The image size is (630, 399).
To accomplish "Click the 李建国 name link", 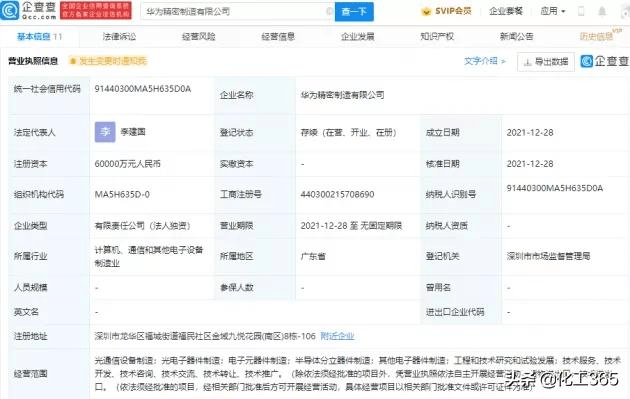I will tap(133, 132).
